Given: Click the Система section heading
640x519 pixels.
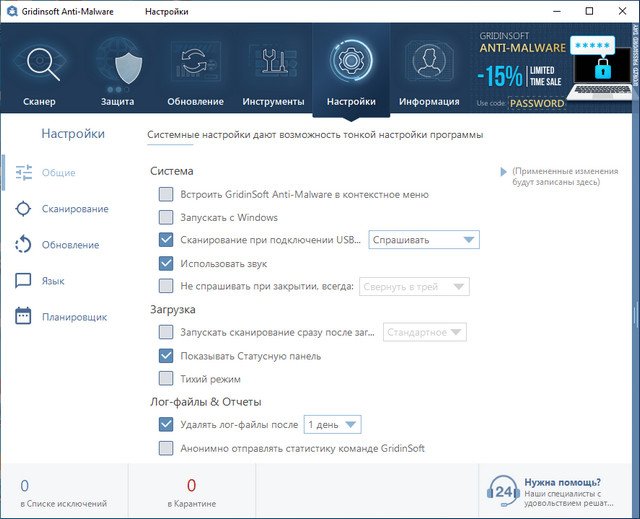Looking at the screenshot, I should 172,171.
